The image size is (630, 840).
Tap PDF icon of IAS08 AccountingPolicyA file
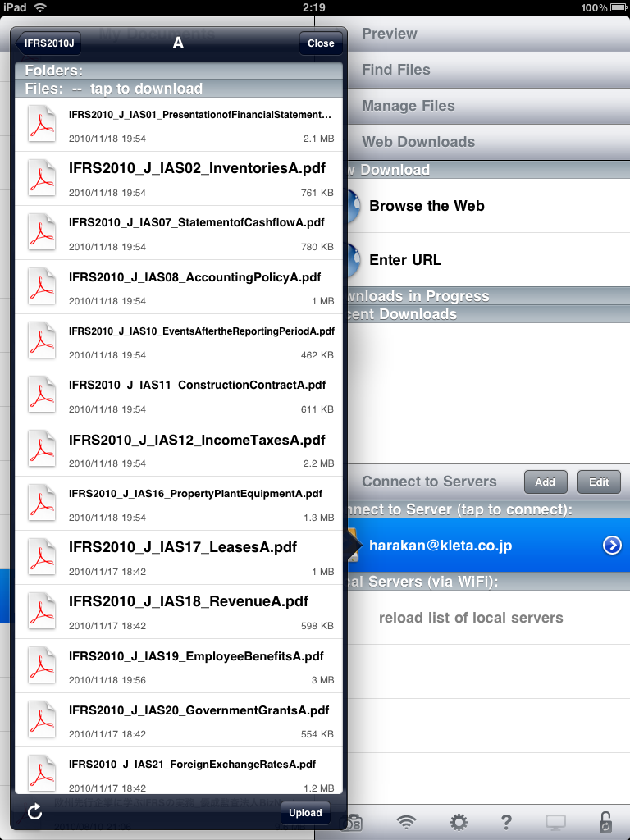(42, 286)
